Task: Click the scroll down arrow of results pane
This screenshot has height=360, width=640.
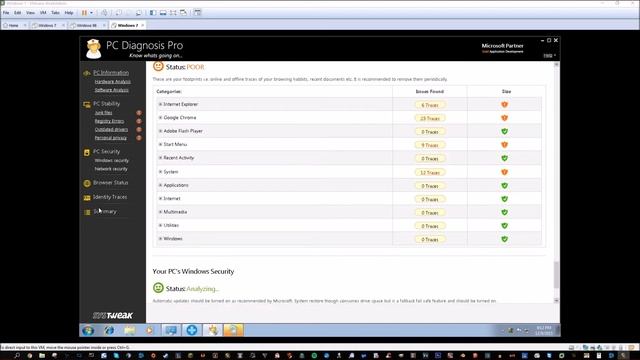Action: coord(556,300)
